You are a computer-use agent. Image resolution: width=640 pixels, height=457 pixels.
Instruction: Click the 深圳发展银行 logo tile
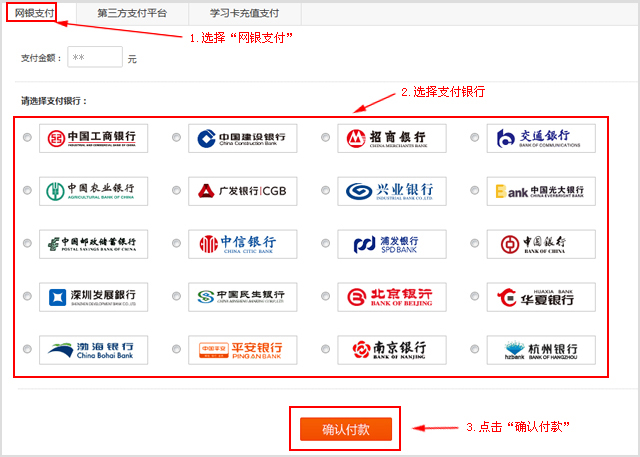[93, 297]
